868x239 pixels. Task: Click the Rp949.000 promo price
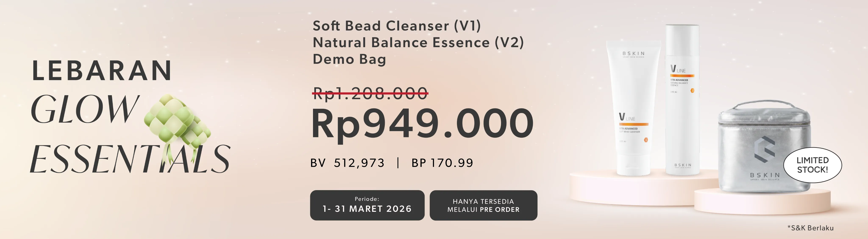point(422,124)
